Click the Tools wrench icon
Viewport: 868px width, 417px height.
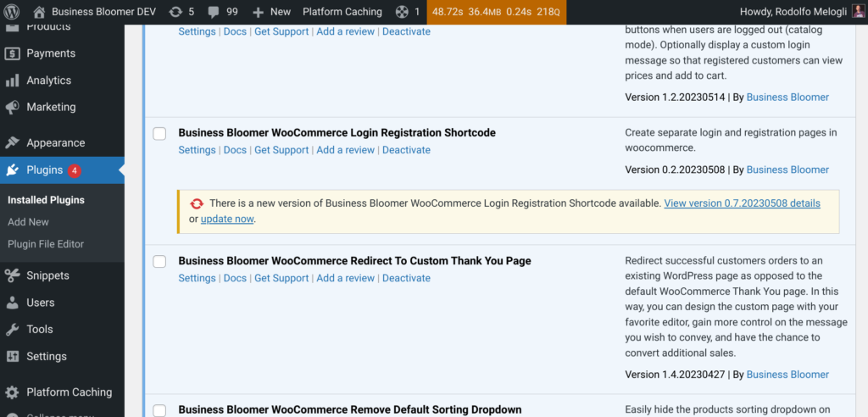(12, 330)
